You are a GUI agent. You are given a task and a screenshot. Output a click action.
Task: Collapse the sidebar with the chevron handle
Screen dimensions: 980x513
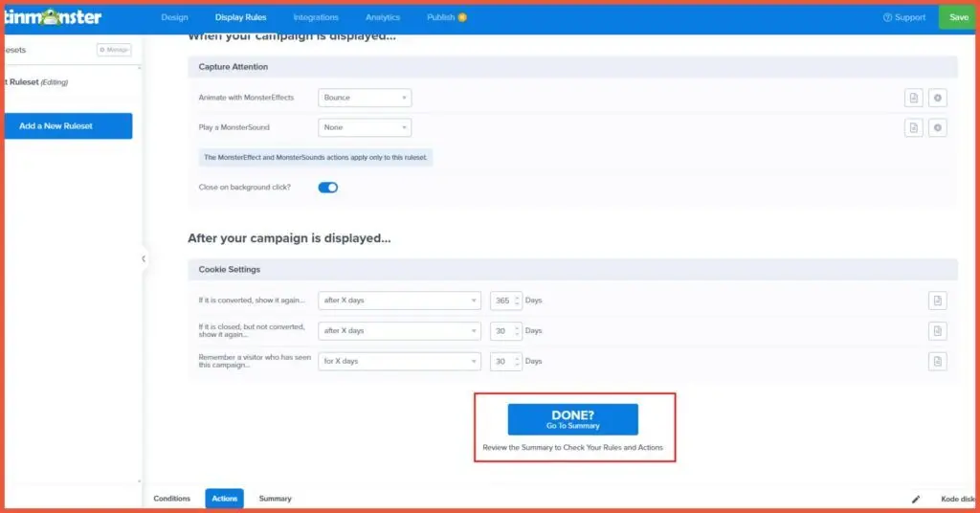[x=144, y=258]
